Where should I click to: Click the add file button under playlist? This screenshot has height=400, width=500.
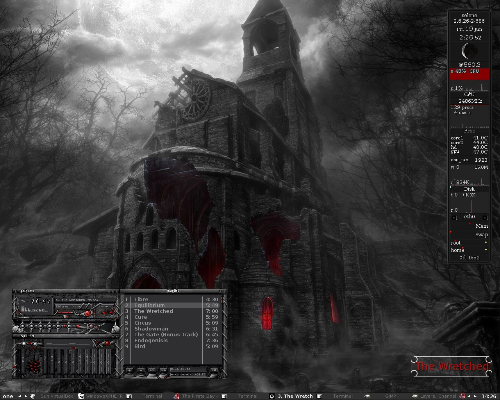pos(130,370)
